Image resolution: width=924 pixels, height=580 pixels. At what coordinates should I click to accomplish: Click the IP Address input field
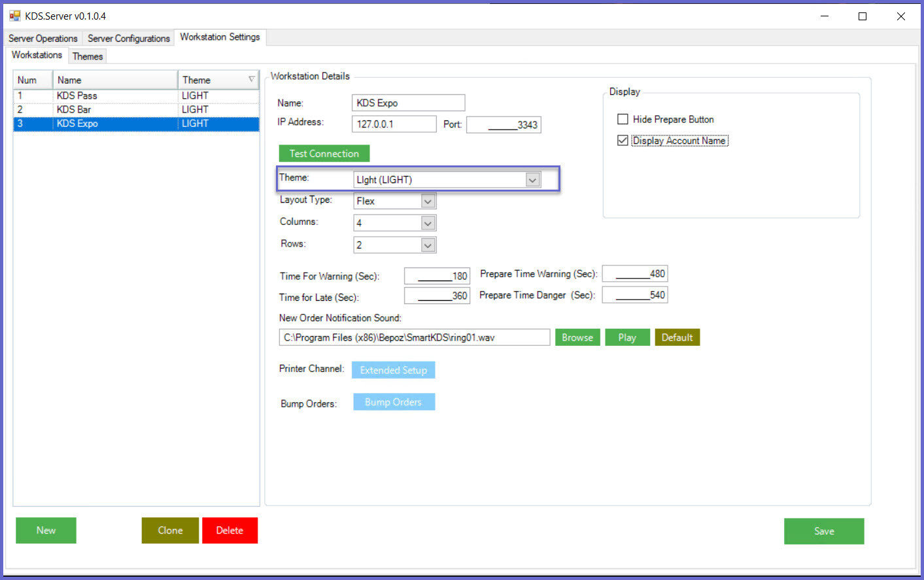[x=394, y=124]
